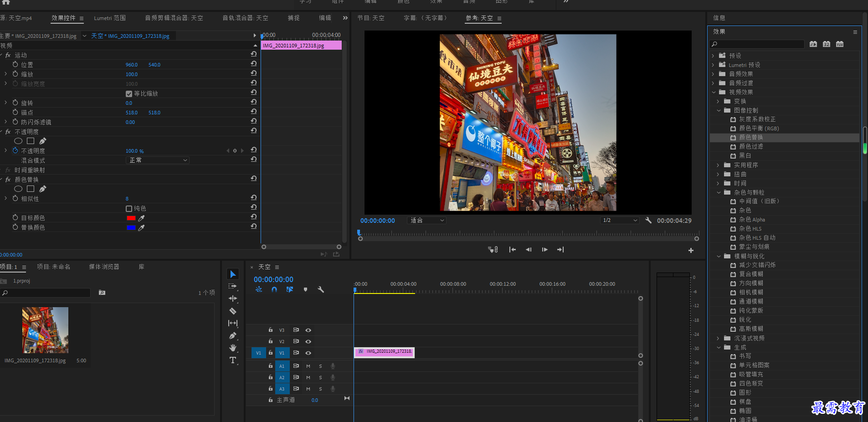This screenshot has width=868, height=422.
Task: Toggle Linked Selection in timeline
Action: click(x=290, y=289)
